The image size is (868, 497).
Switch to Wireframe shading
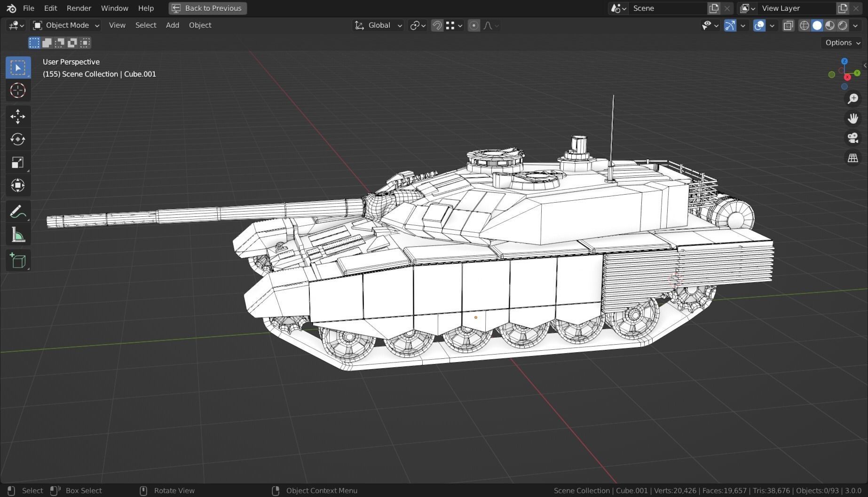point(805,25)
